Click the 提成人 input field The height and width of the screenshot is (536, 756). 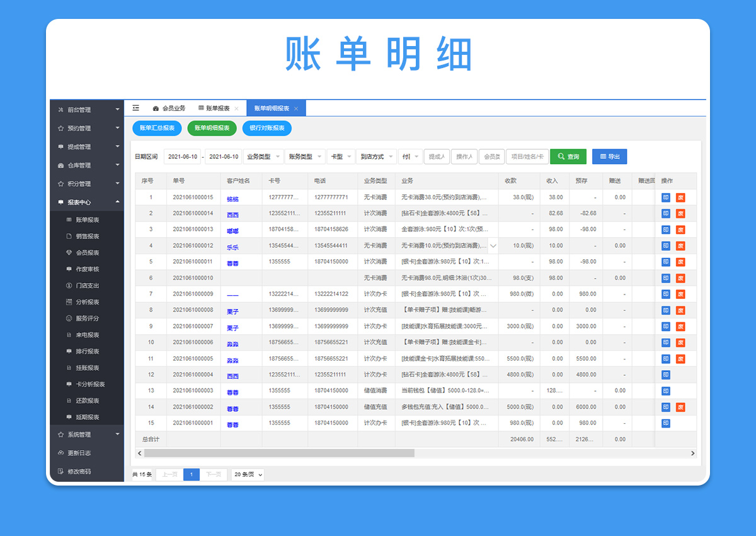(437, 156)
